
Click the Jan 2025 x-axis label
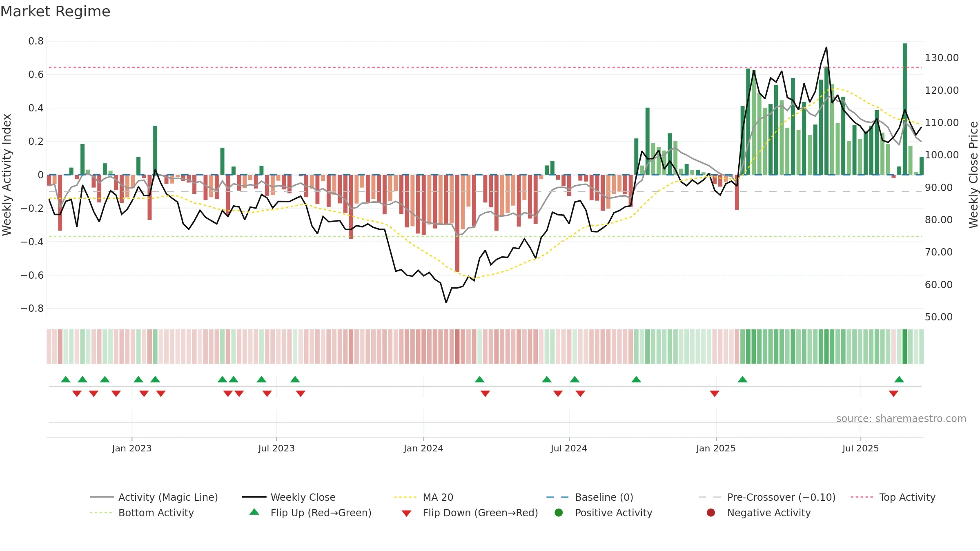(716, 448)
